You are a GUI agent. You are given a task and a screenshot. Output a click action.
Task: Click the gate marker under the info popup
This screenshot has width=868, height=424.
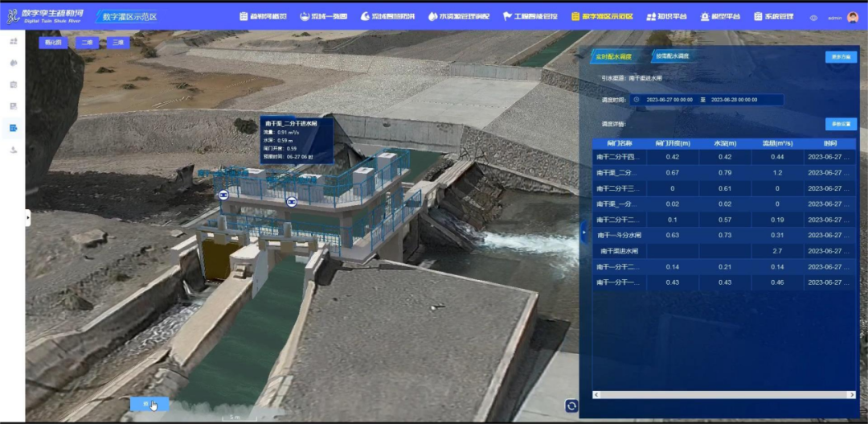pyautogui.click(x=291, y=202)
